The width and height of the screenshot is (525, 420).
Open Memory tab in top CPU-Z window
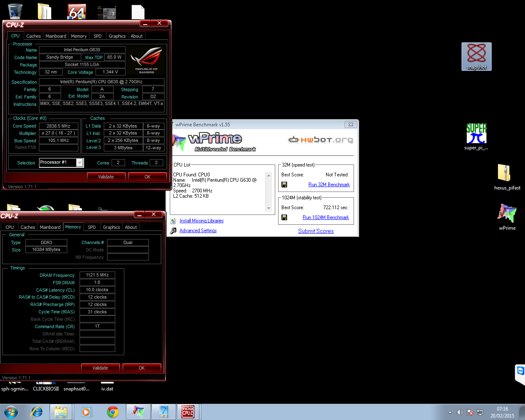(x=79, y=36)
